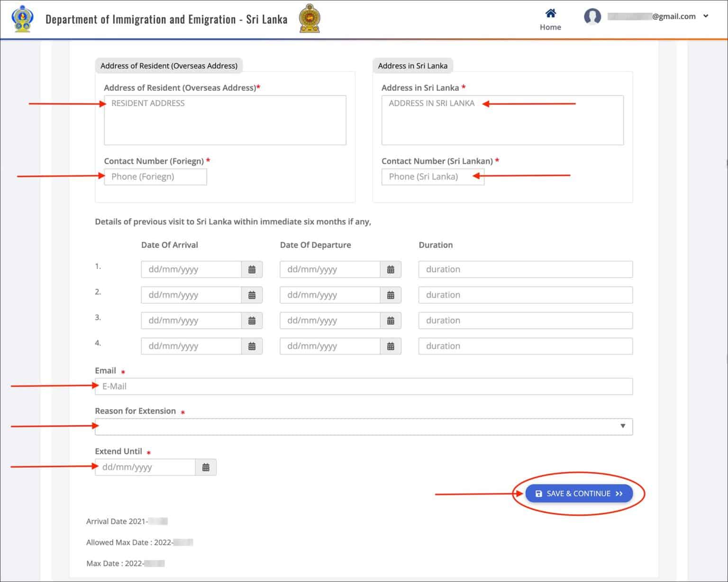Screen dimensions: 728x582
Task: Click the E-Mail input field
Action: (x=364, y=386)
